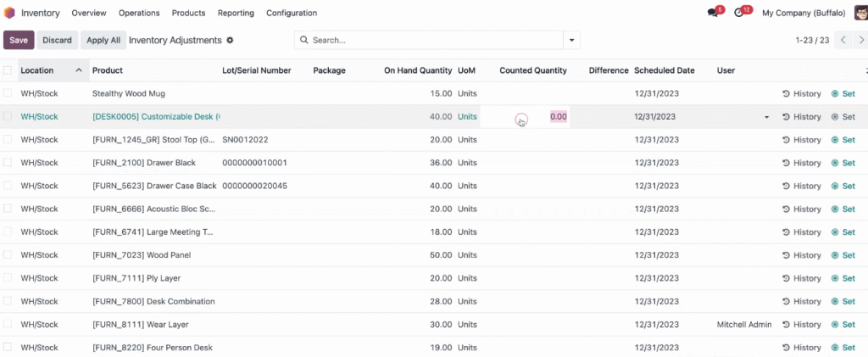Viewport: 868px width, 357px height.
Task: Click the user avatar picture
Action: click(x=861, y=13)
